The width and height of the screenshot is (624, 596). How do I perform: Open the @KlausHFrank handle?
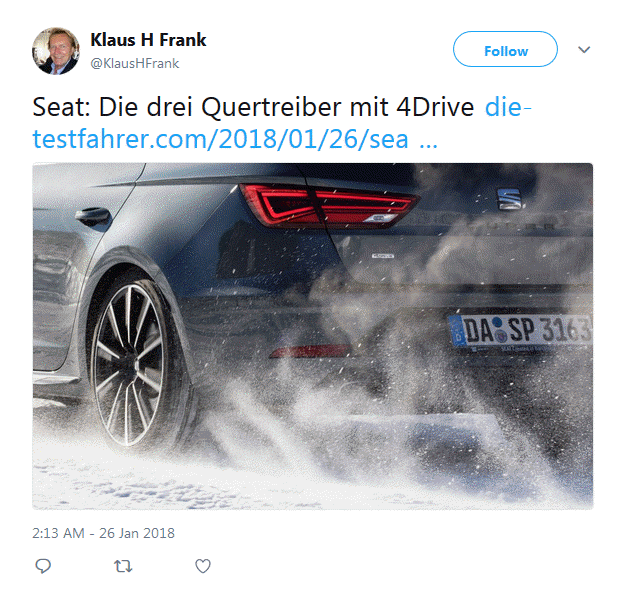click(x=135, y=63)
